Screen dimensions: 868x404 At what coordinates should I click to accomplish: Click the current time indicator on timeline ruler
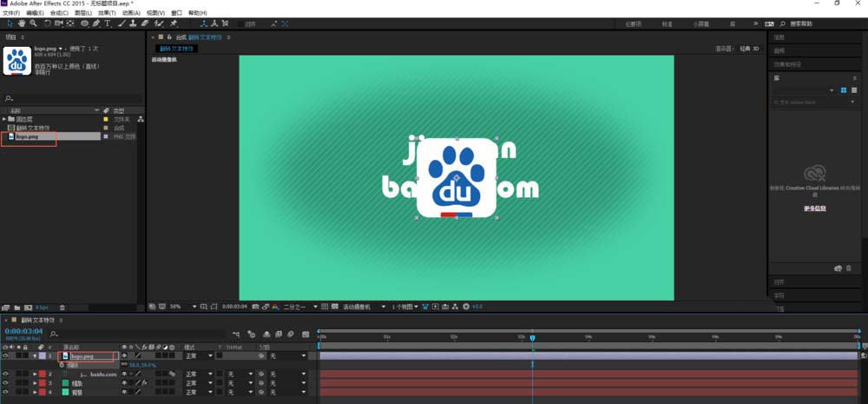[x=532, y=337]
